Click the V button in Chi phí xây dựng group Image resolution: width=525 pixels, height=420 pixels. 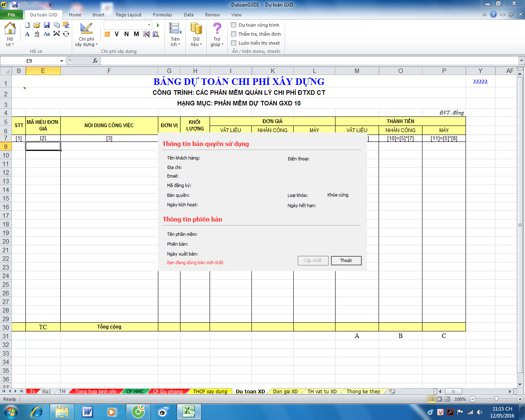[117, 34]
